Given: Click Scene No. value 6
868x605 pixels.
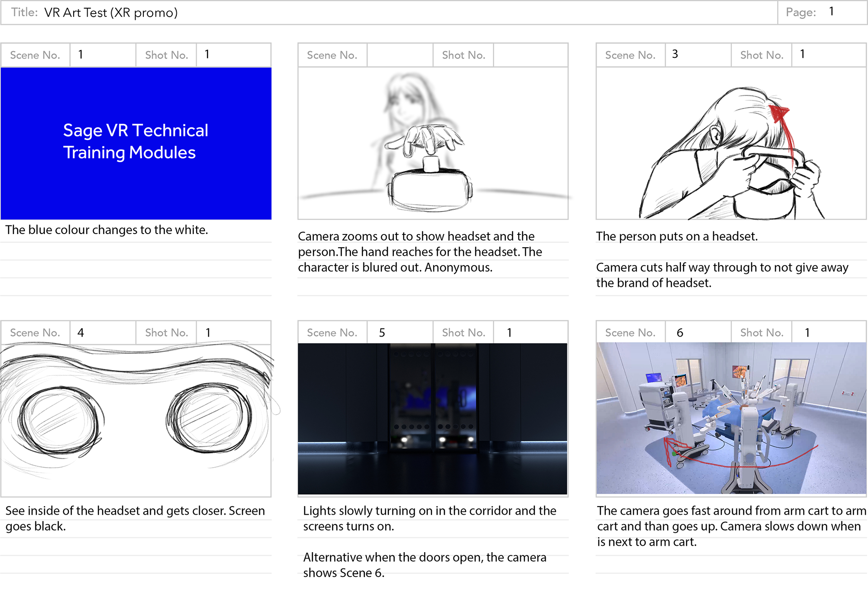Looking at the screenshot, I should point(680,333).
